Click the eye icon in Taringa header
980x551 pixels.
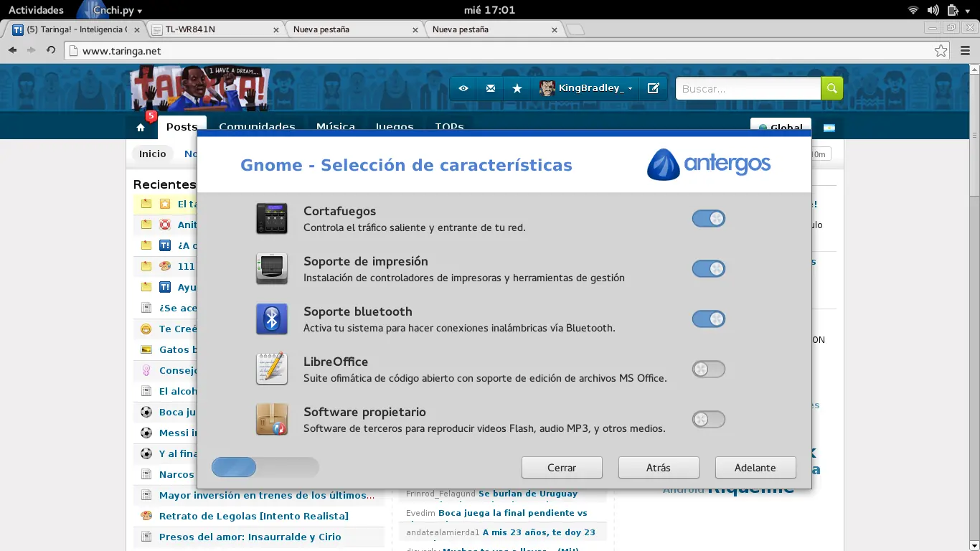pyautogui.click(x=463, y=88)
